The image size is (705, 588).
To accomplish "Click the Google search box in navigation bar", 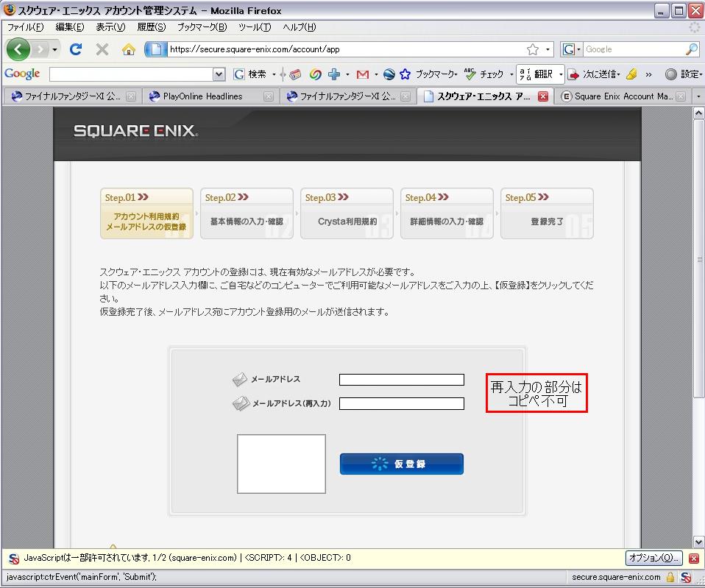I will [634, 49].
